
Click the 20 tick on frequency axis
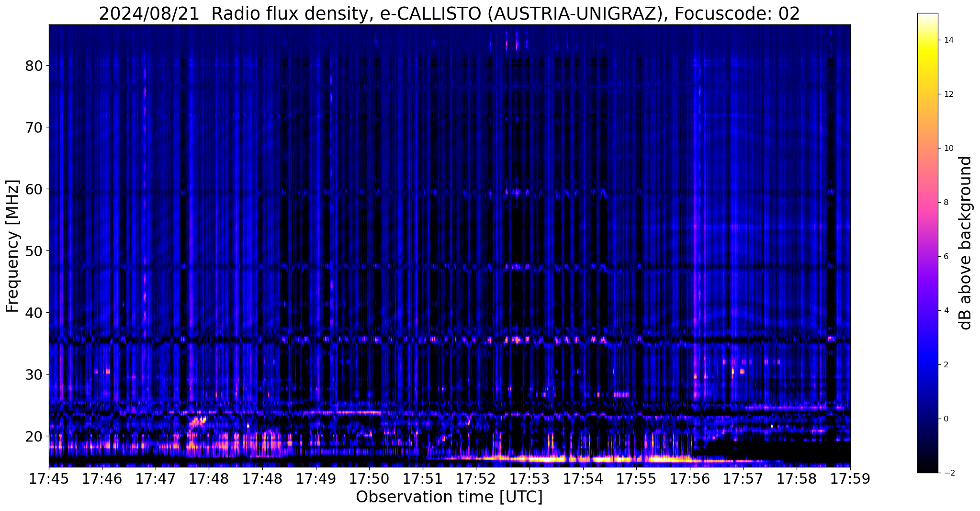[x=34, y=436]
